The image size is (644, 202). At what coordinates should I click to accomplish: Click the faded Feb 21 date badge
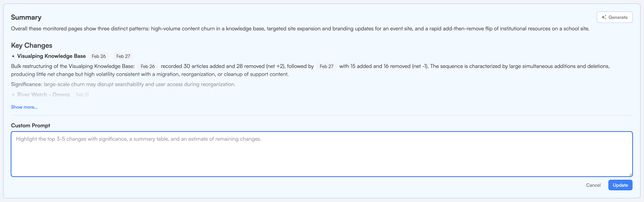(82, 95)
